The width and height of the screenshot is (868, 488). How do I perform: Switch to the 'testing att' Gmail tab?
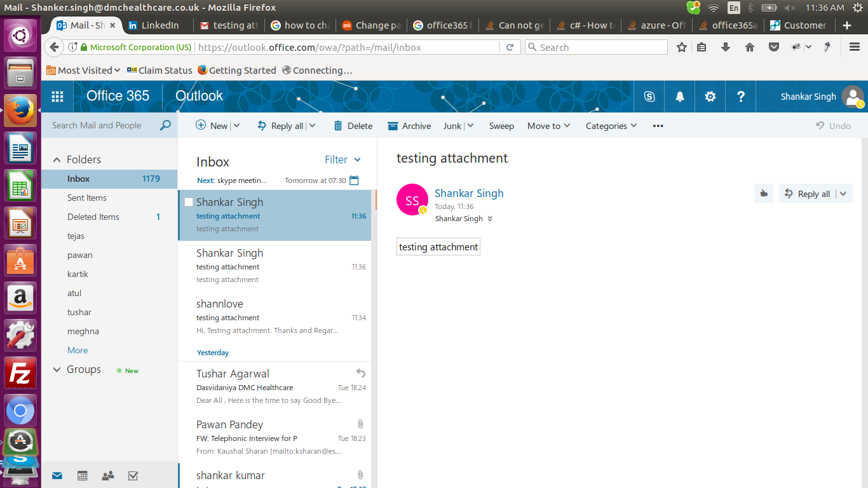(230, 25)
